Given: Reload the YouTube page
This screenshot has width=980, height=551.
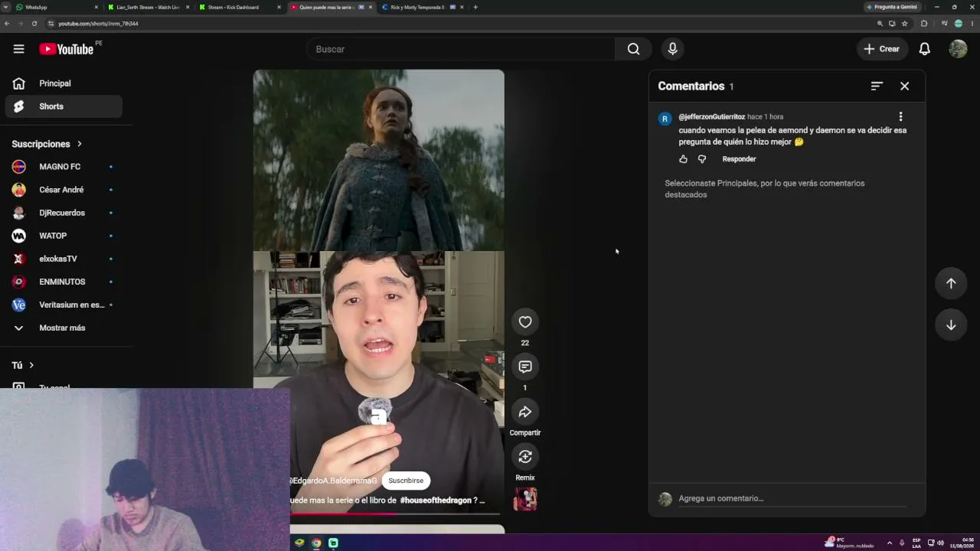Looking at the screenshot, I should 34,24.
